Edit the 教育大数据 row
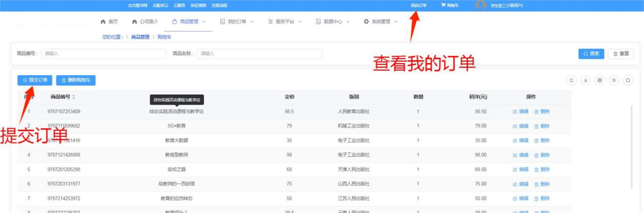The image size is (644, 213). point(521,140)
